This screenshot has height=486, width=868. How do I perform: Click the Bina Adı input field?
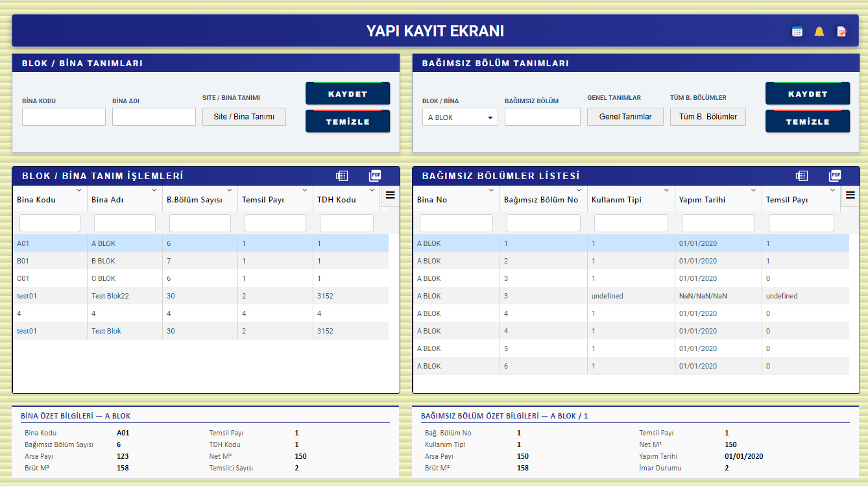tap(154, 117)
